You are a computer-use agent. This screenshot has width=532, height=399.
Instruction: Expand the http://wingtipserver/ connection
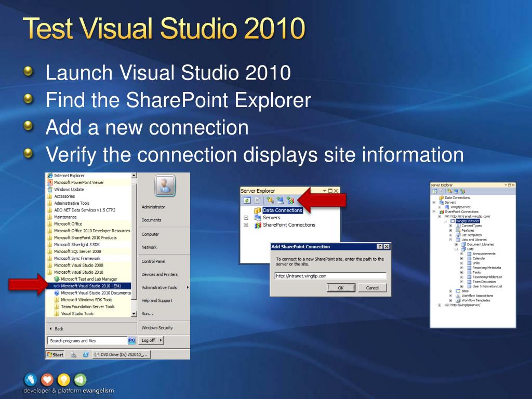[440, 305]
